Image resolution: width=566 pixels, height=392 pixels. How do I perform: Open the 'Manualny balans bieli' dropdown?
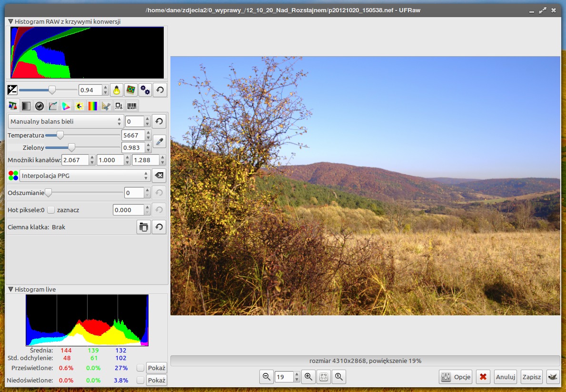[66, 121]
